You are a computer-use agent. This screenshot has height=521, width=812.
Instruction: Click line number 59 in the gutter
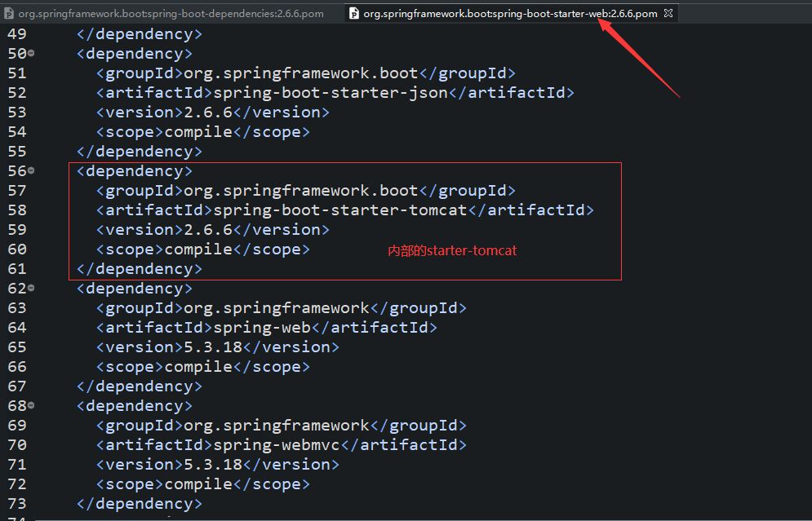[x=16, y=230]
